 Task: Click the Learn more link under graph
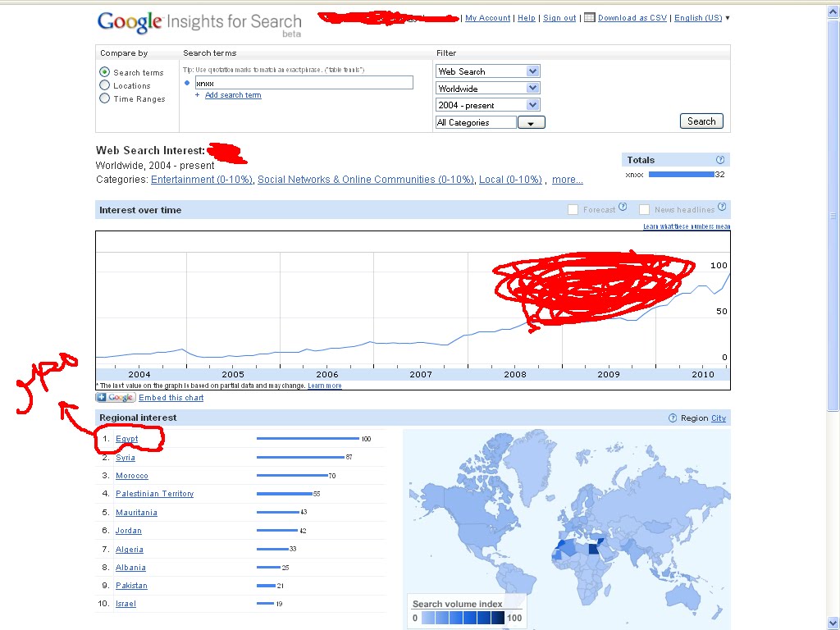(325, 386)
